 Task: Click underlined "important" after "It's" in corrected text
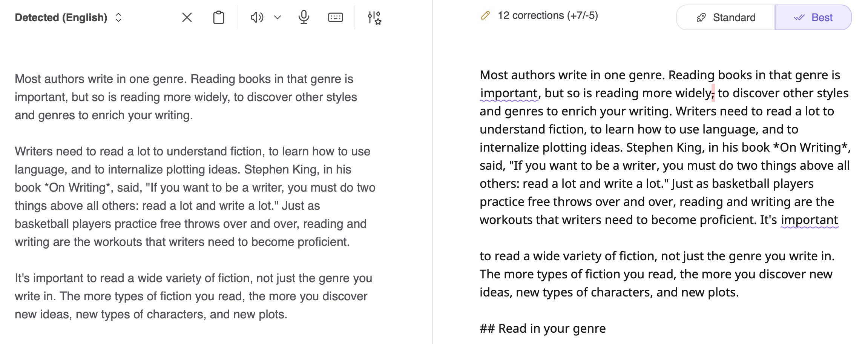pos(809,220)
